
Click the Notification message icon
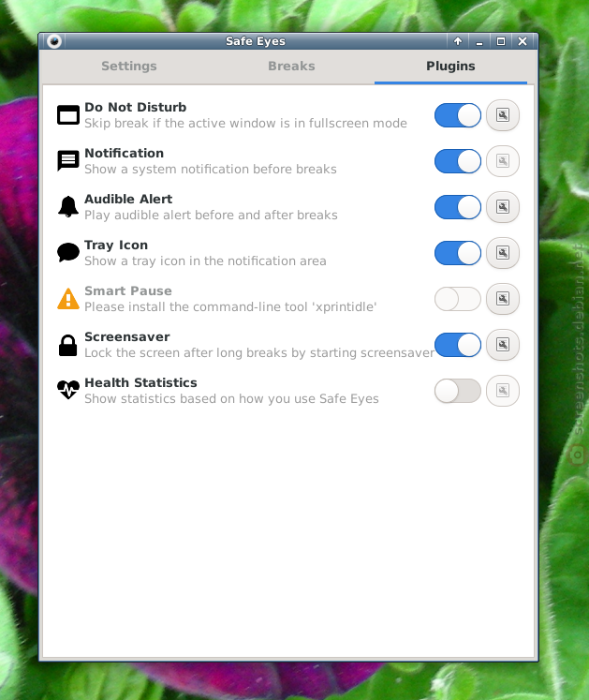(68, 161)
